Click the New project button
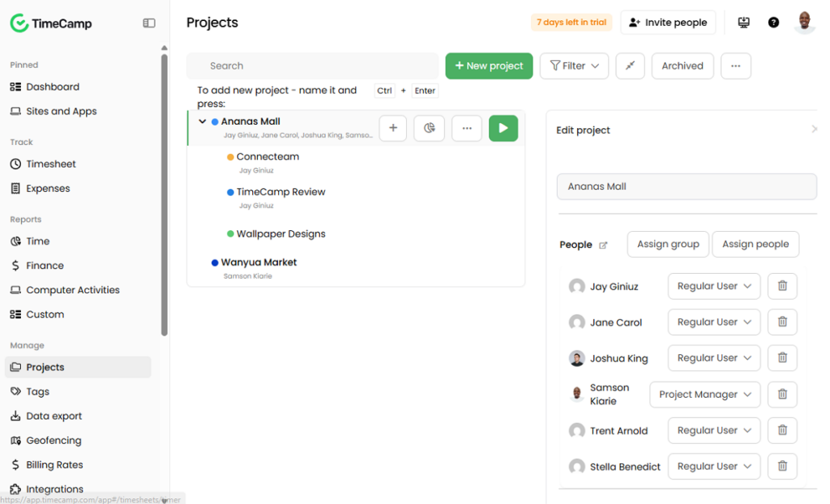The width and height of the screenshot is (830, 504). tap(489, 66)
